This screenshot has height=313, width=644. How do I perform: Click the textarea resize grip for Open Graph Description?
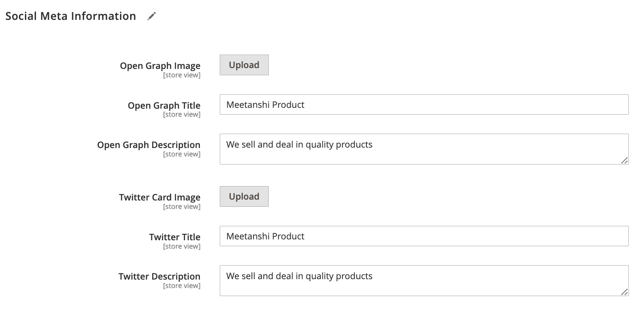624,161
